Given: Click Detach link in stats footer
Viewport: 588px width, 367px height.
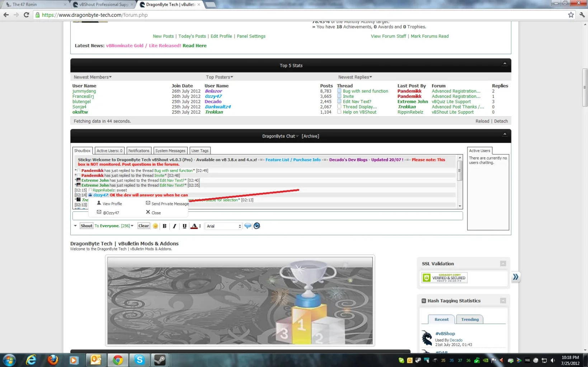Looking at the screenshot, I should tap(501, 121).
